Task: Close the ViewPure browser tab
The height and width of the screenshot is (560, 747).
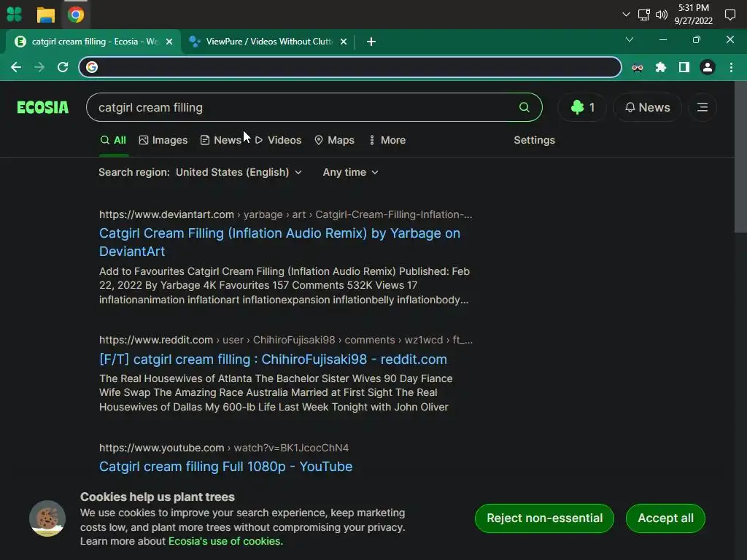Action: [344, 42]
